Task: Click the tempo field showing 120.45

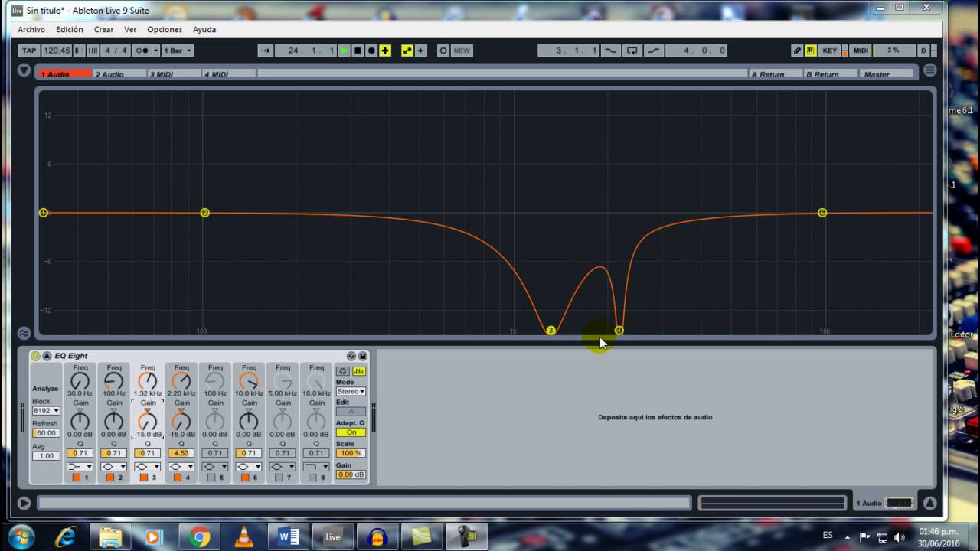Action: click(x=57, y=51)
